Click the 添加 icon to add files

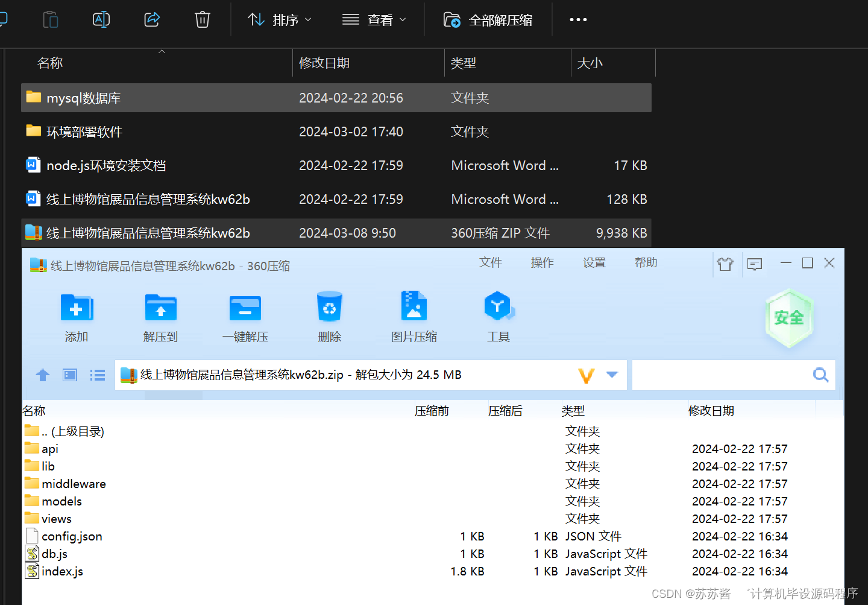pos(77,315)
